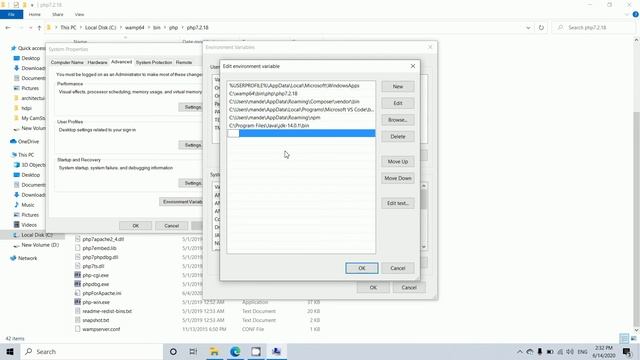Select php7apache2_4.dll file
The image size is (640, 360).
pos(103,239)
